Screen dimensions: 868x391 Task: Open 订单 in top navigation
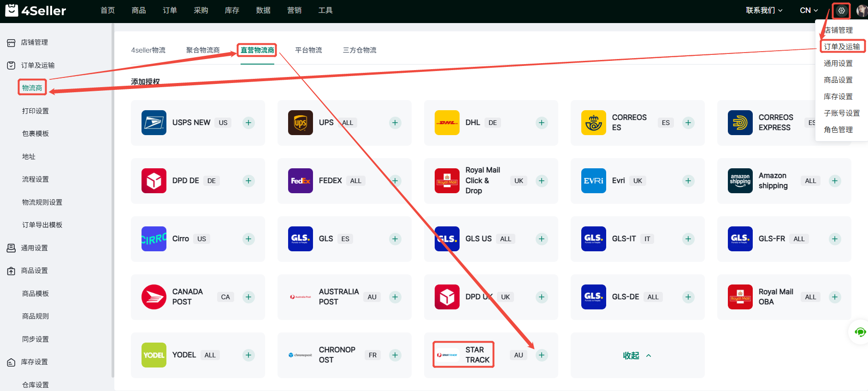[170, 10]
